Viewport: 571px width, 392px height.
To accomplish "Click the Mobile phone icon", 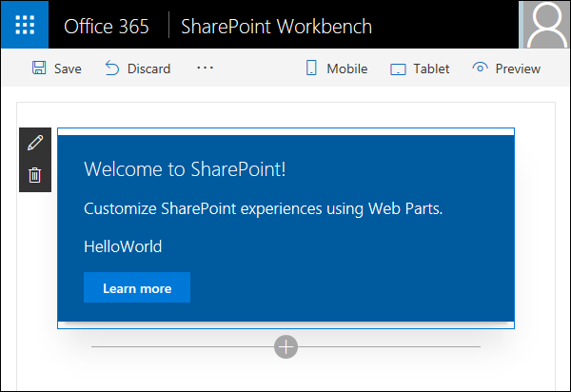I will tap(311, 68).
